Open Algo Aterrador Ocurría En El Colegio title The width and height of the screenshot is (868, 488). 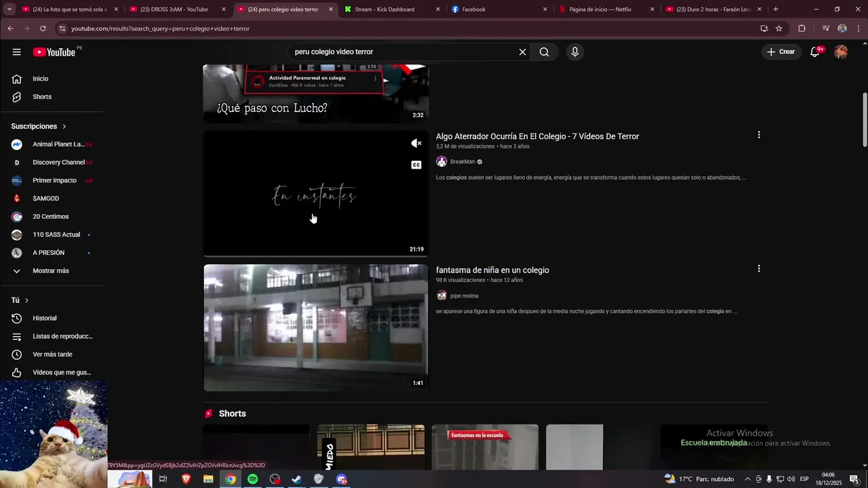point(537,136)
